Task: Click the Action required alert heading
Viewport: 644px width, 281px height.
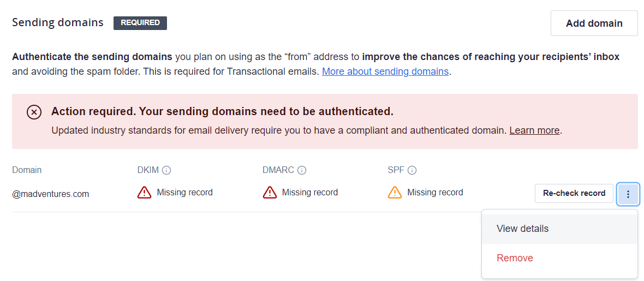Action: 222,111
